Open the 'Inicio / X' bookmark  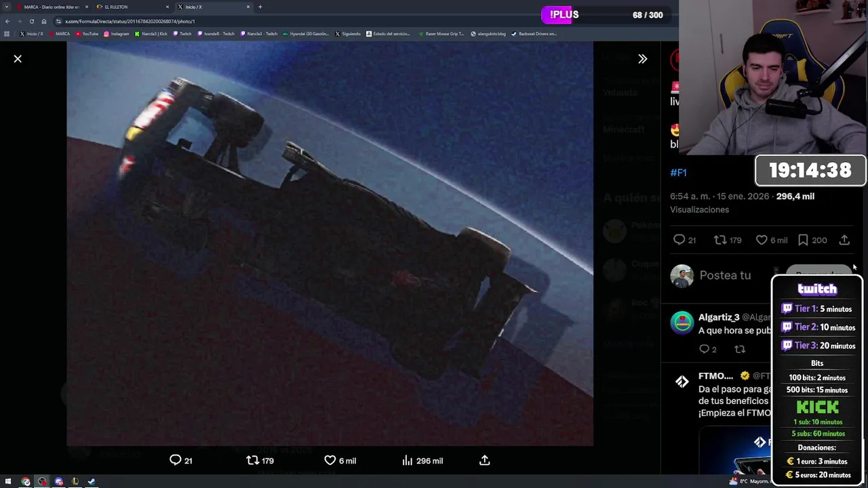pos(31,34)
